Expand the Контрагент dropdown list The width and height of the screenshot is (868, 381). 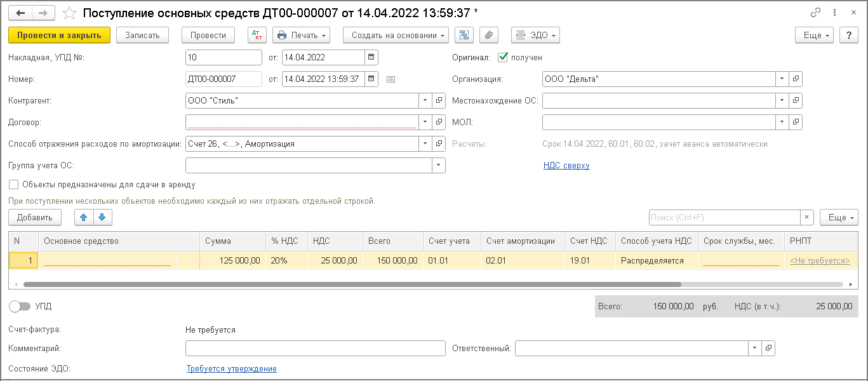[425, 100]
